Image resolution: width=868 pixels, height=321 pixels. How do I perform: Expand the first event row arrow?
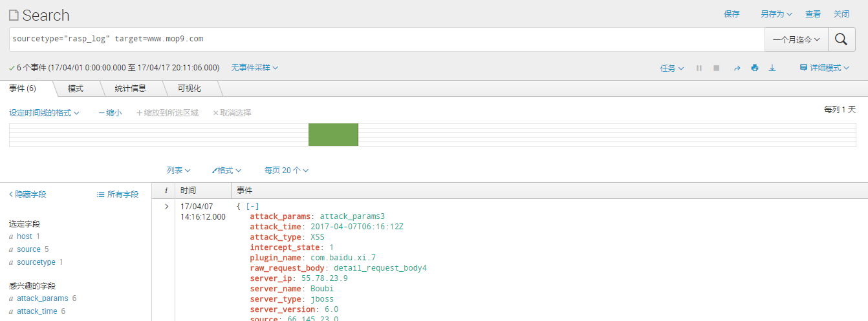click(166, 207)
